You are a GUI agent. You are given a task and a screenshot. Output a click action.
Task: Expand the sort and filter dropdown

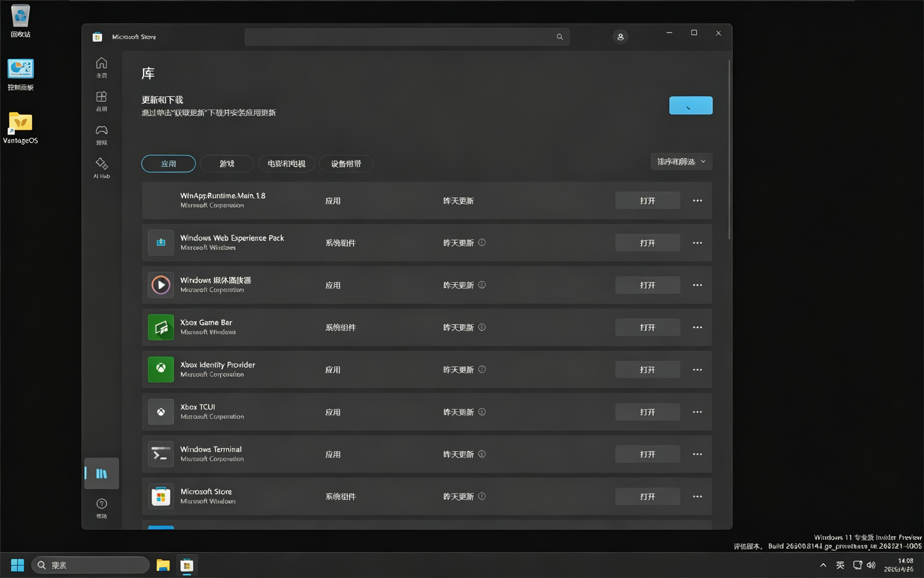pyautogui.click(x=681, y=162)
